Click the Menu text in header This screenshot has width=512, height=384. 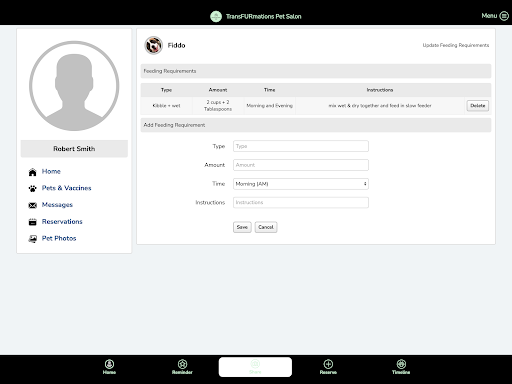pyautogui.click(x=489, y=16)
